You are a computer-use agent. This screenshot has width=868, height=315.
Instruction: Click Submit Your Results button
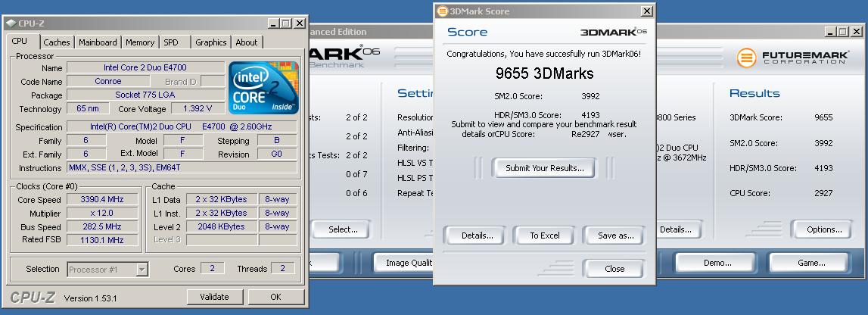coord(543,168)
